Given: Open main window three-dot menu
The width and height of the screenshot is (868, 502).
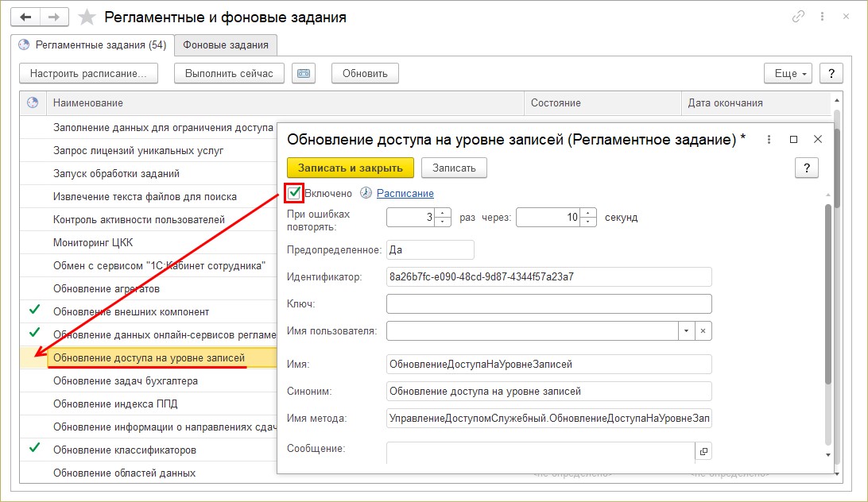Looking at the screenshot, I should (822, 17).
